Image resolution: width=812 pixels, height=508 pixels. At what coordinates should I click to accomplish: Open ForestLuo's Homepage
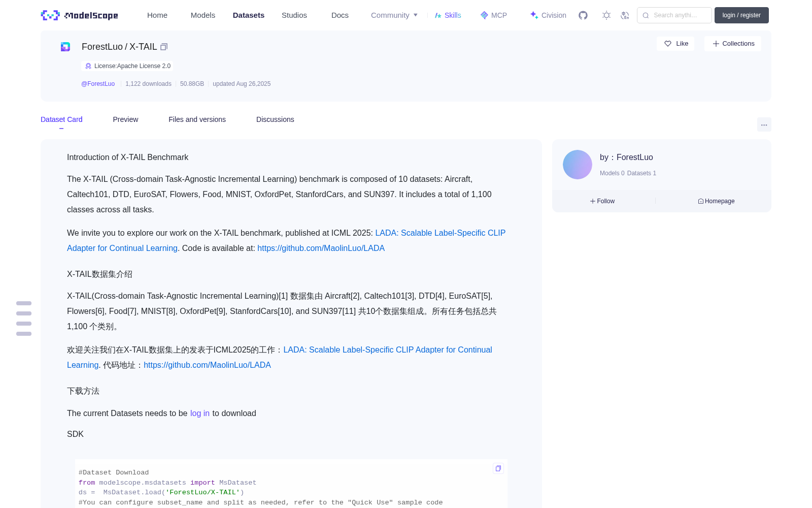[x=716, y=201]
